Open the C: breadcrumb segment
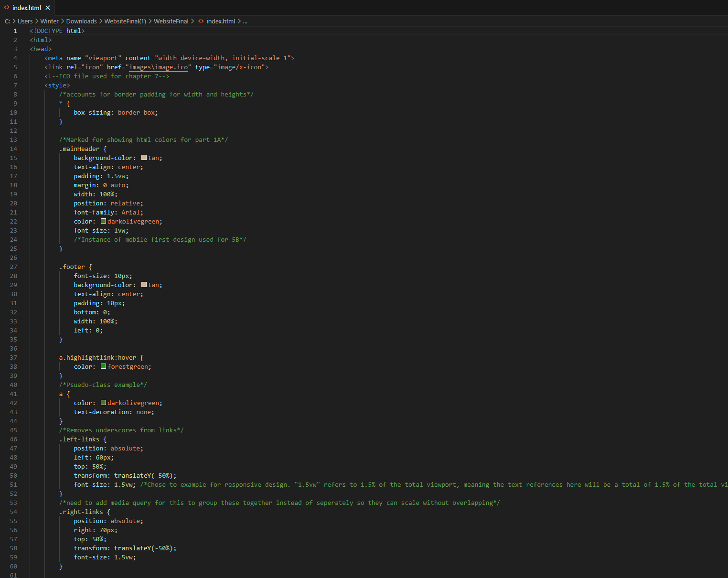Screen dimensions: 728x578 point(7,21)
